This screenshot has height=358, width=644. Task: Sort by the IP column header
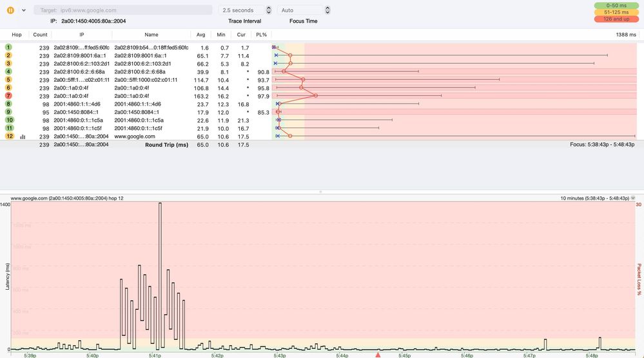click(x=82, y=35)
